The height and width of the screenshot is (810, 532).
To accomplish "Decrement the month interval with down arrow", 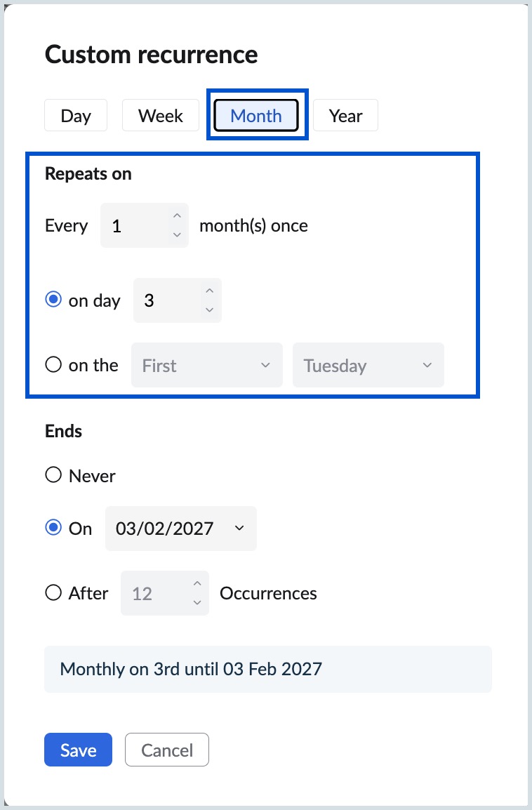I will [x=177, y=235].
